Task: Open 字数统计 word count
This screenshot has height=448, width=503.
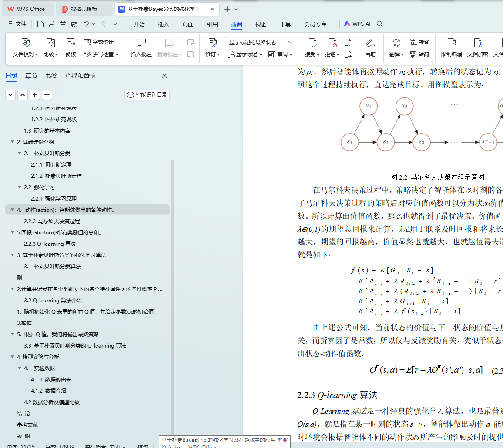Action: (98, 42)
